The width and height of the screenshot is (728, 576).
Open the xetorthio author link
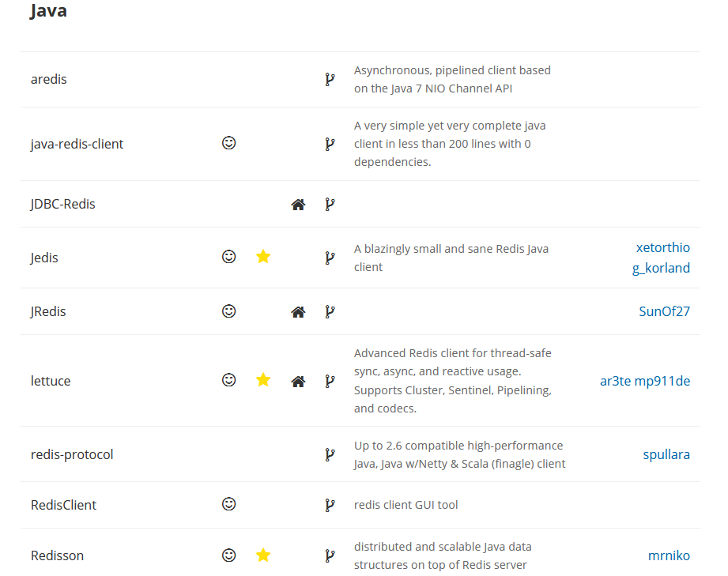click(663, 247)
